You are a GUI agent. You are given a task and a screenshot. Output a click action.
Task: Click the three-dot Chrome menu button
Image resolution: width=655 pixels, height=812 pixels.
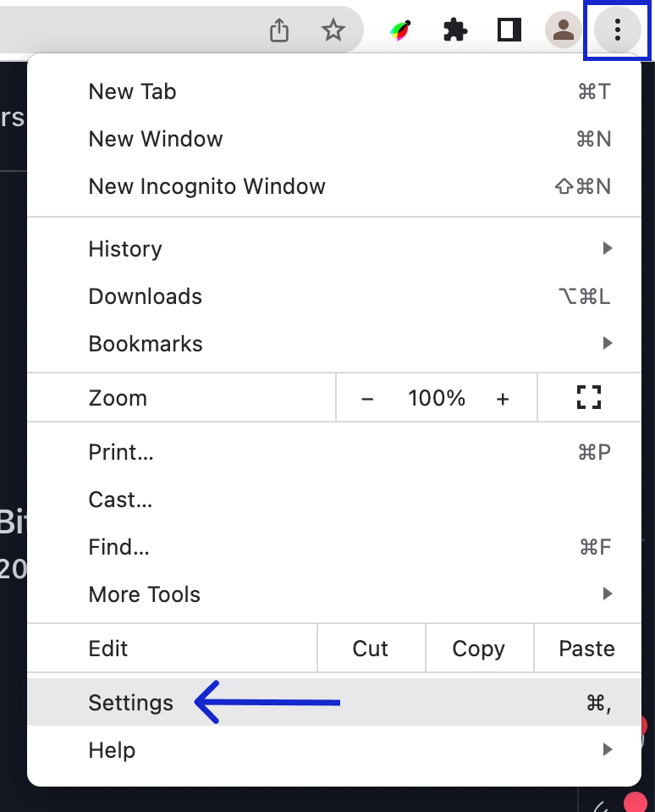tap(618, 31)
